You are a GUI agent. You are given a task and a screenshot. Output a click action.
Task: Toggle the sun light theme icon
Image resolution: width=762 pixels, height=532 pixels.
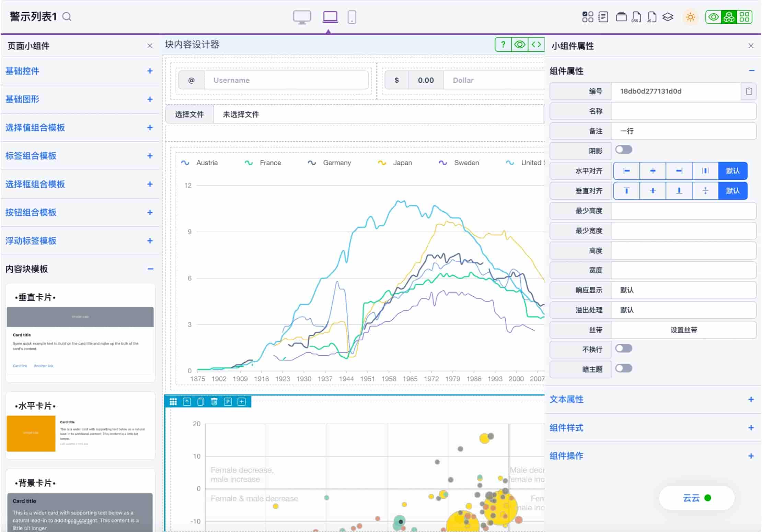[691, 17]
